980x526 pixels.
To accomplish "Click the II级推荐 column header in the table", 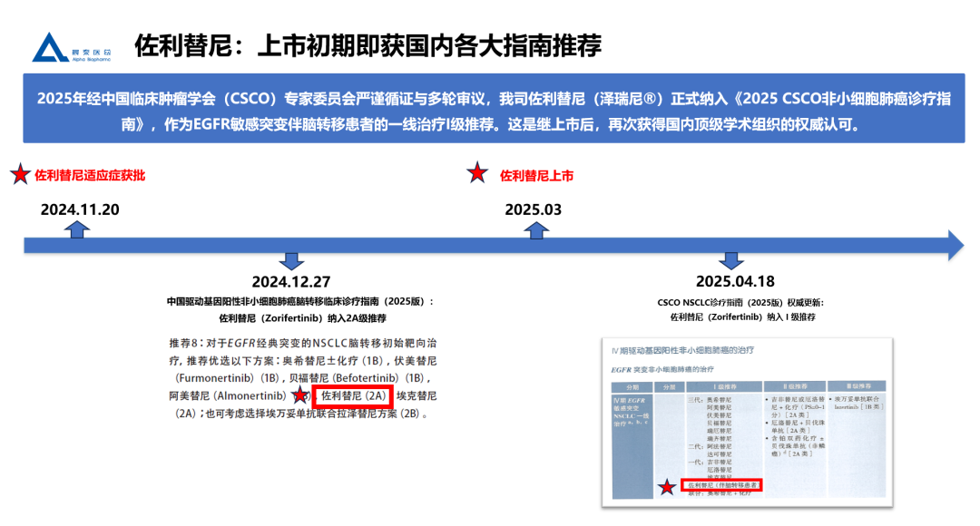I will (x=794, y=386).
